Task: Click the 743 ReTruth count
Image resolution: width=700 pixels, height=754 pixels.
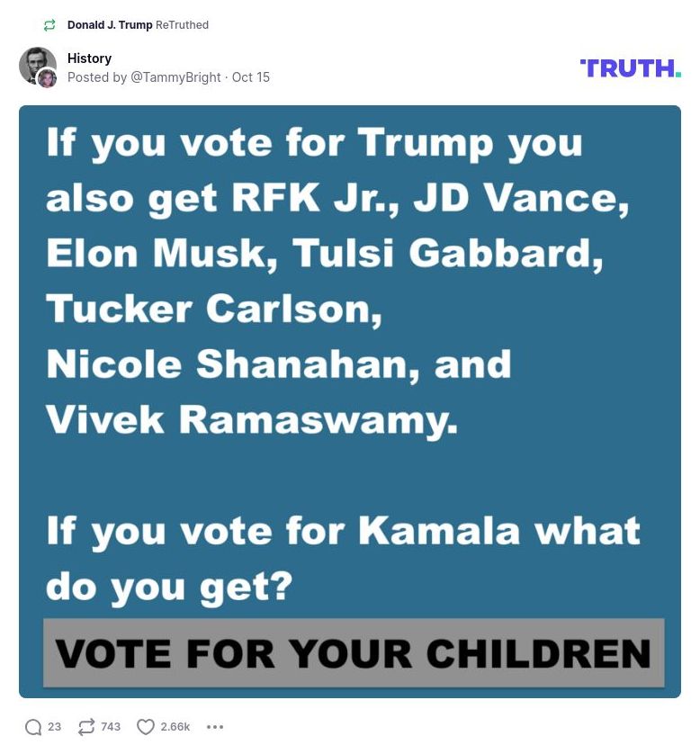Action: point(110,726)
